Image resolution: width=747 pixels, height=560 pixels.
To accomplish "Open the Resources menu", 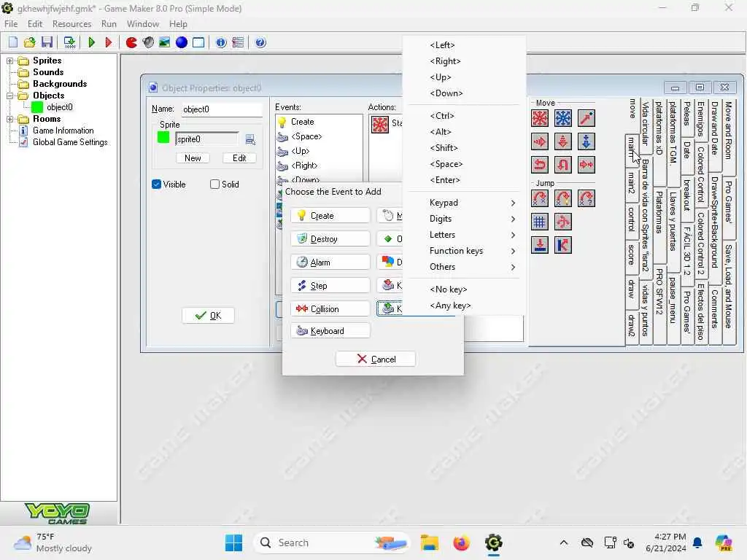I will coord(72,24).
